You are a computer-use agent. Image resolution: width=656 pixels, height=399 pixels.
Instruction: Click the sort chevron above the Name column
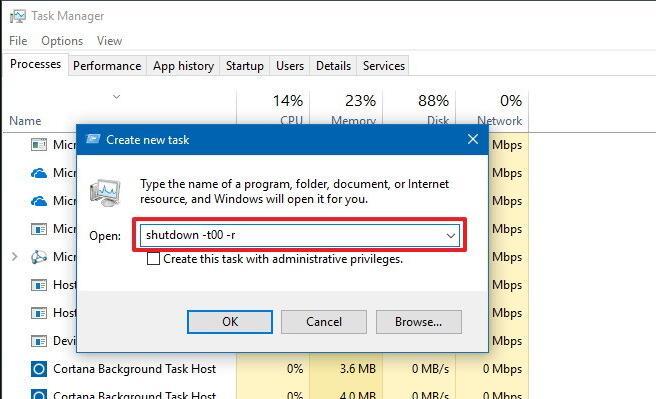[x=116, y=97]
